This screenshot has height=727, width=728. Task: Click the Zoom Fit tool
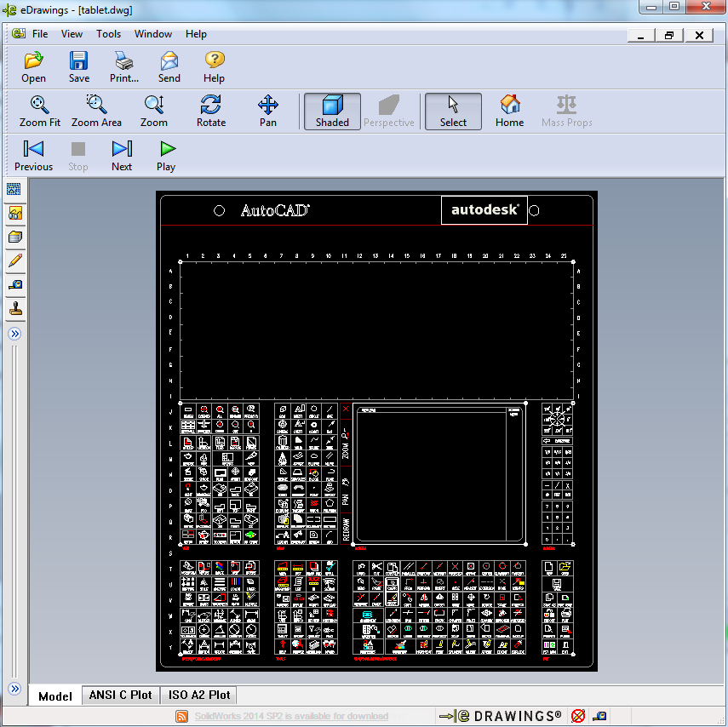pos(40,111)
